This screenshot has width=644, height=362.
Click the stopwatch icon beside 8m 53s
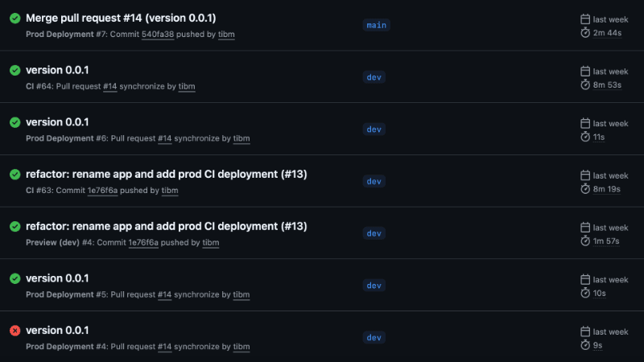click(585, 84)
